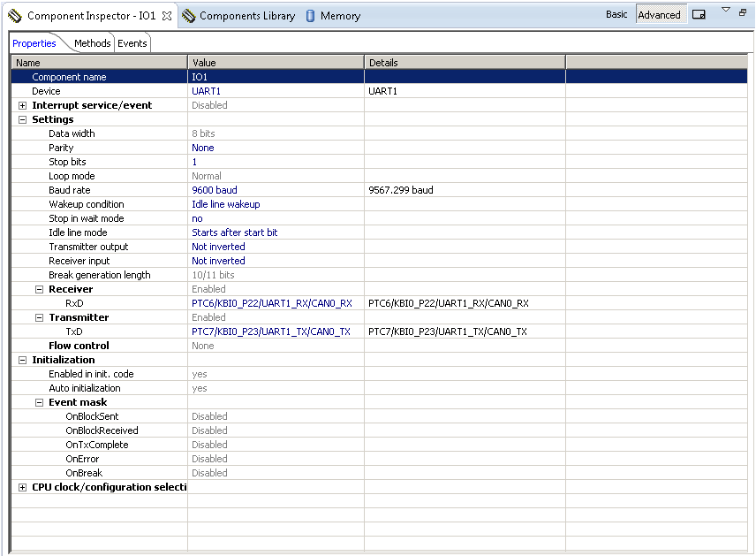Click the Component Inspector tab icon
Image resolution: width=756 pixels, height=556 pixels.
click(x=15, y=16)
